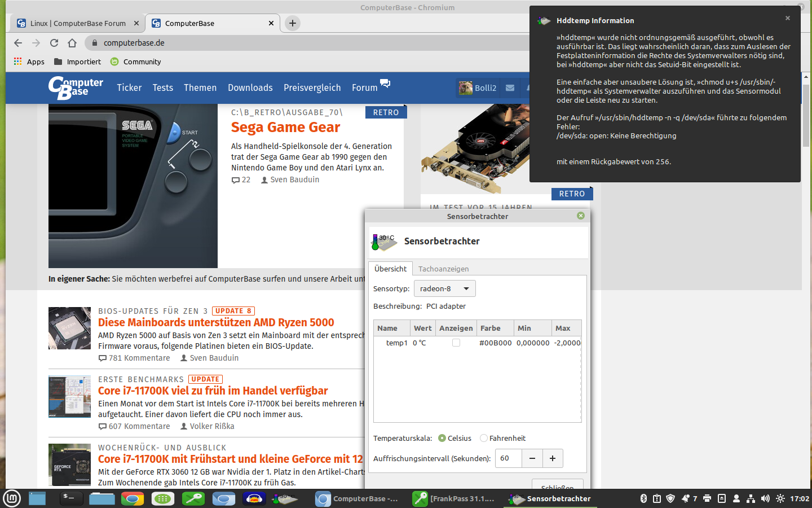Switch to the Übersicht tab
Image resolution: width=812 pixels, height=508 pixels.
tap(390, 269)
